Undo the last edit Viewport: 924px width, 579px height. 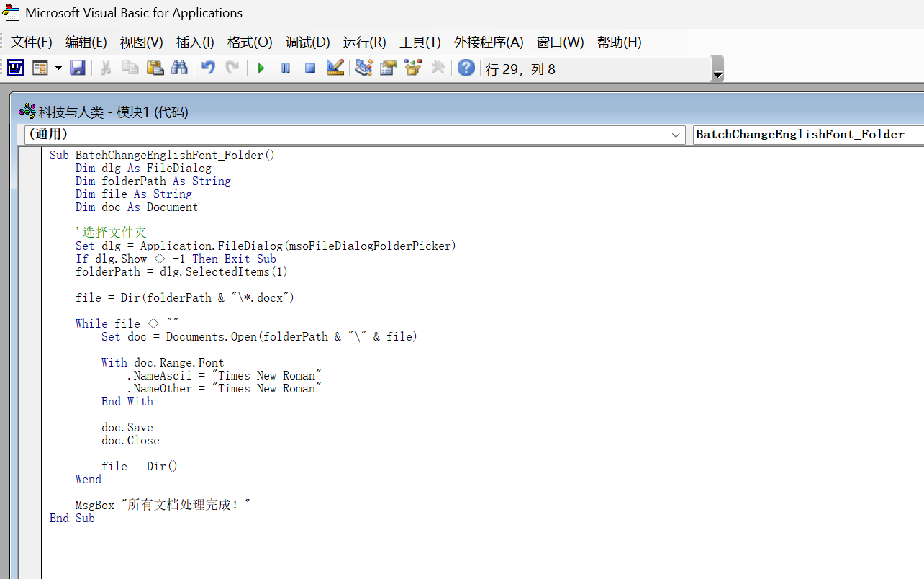208,68
